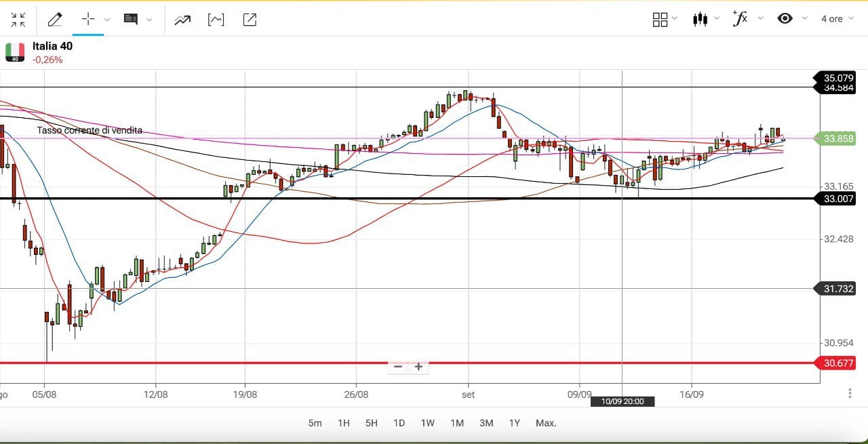Expand the chart type dropdown arrow

click(717, 19)
